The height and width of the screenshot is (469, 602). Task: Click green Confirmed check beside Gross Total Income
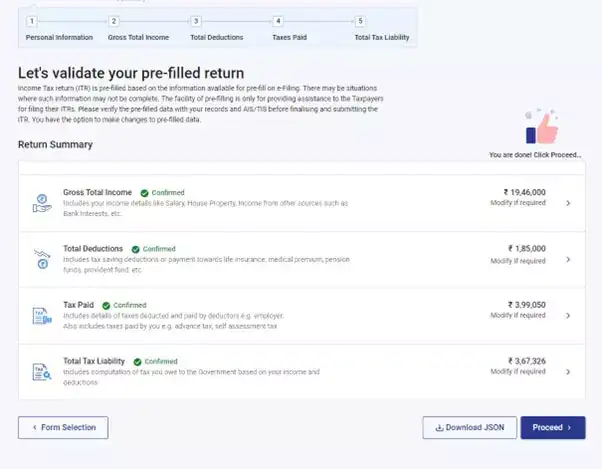[x=145, y=192]
